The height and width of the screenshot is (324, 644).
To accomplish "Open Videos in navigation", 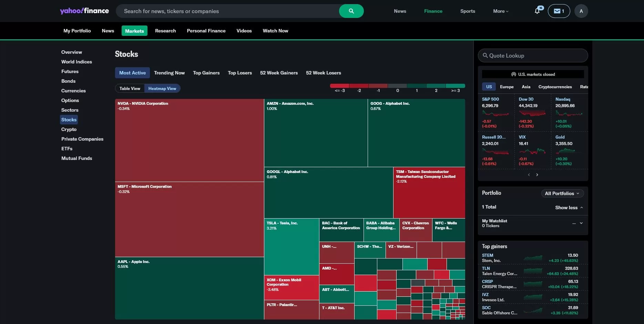I will click(244, 31).
